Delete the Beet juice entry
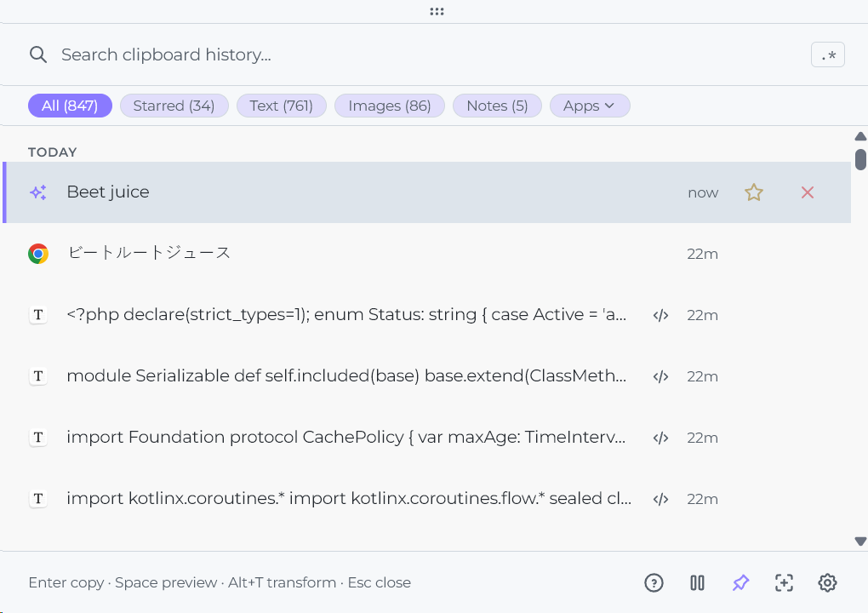Screen dimensions: 868x613 808,192
